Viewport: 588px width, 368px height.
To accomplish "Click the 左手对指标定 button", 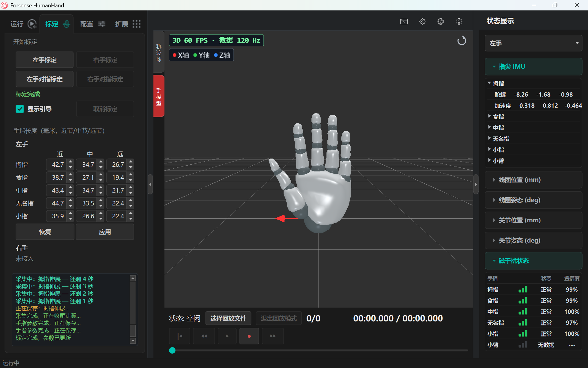I will point(44,79).
